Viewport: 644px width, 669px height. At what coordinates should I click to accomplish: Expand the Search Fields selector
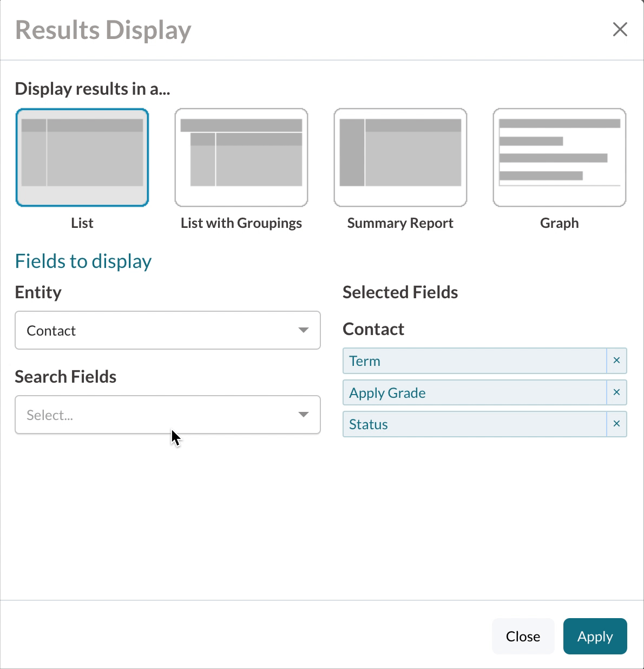168,415
